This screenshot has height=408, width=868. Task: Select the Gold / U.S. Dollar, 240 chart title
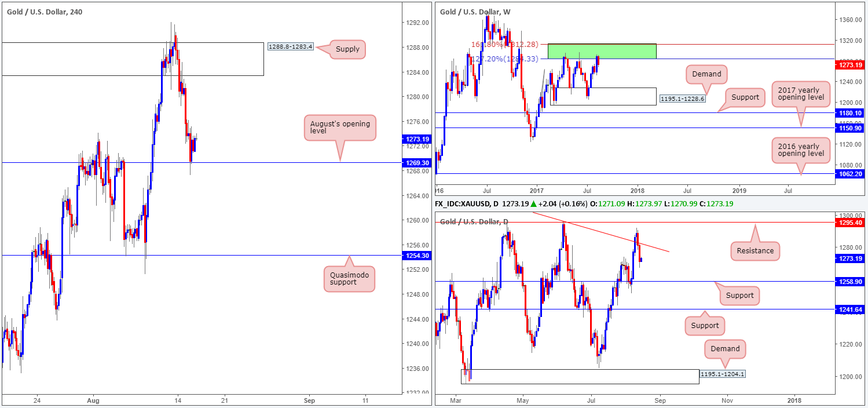(44, 12)
